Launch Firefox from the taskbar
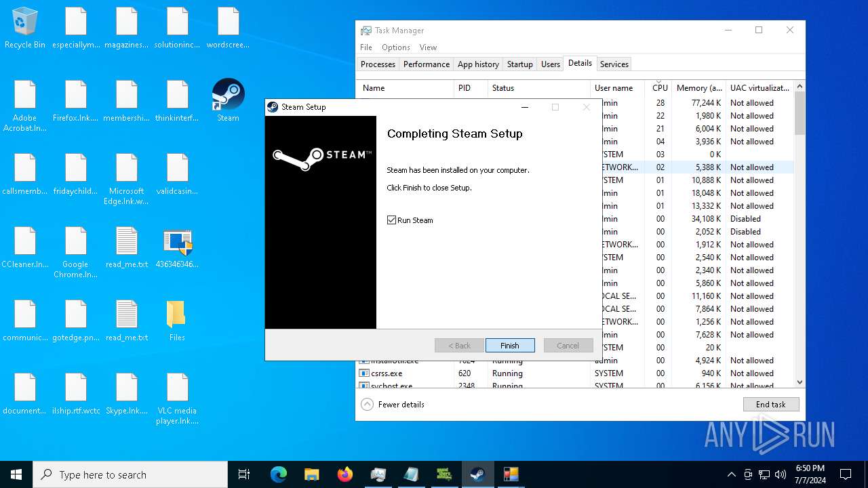868x488 pixels. 344,474
